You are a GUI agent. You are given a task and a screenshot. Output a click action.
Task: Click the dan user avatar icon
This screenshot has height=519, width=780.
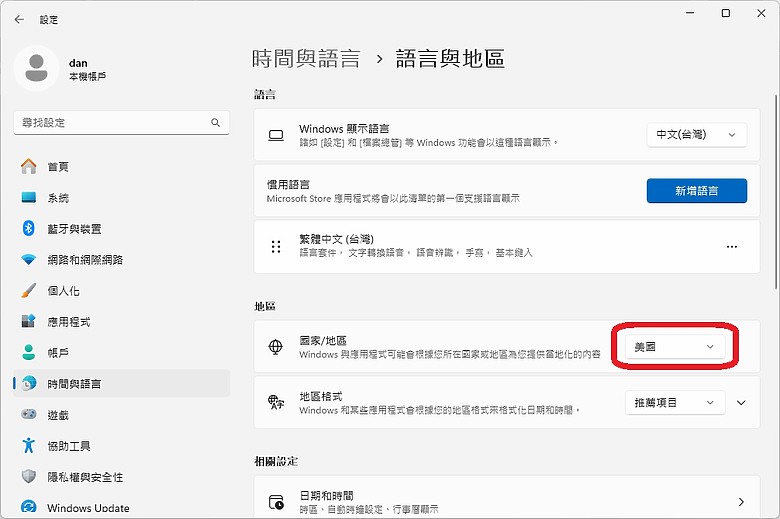pos(36,68)
